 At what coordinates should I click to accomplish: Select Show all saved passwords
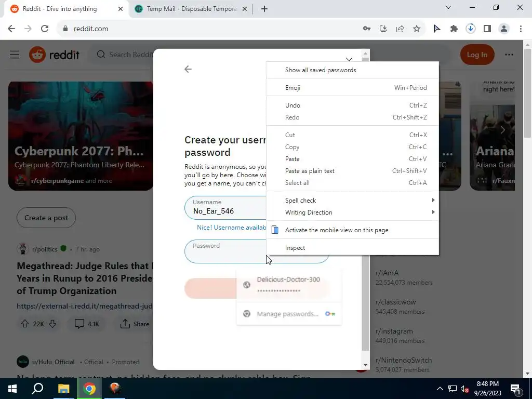353,70
